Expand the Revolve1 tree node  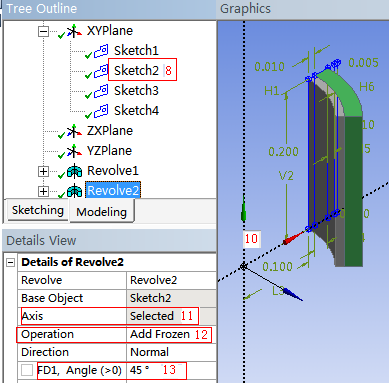[x=43, y=171]
